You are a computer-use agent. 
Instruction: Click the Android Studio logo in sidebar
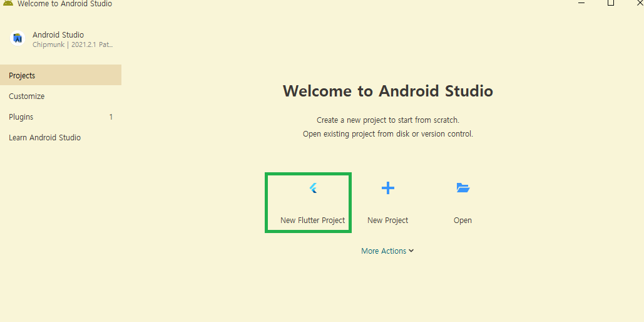pyautogui.click(x=18, y=39)
